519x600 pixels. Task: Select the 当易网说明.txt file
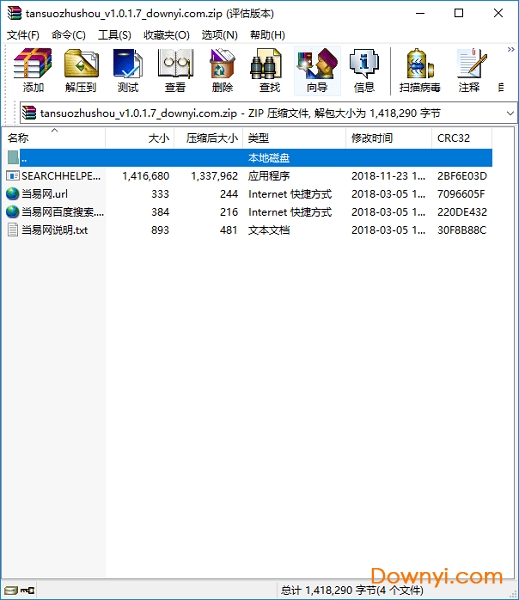249,230
